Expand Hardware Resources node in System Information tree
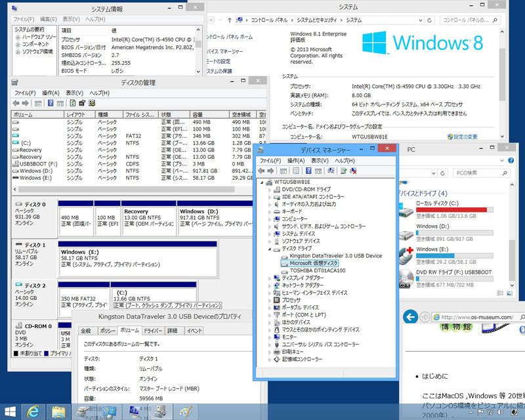The height and width of the screenshot is (420, 525). pos(18,37)
